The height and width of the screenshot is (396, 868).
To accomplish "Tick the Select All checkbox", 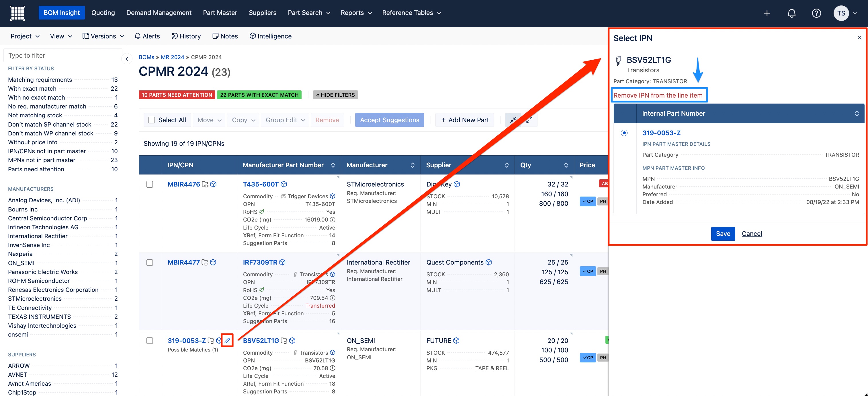I will point(152,120).
